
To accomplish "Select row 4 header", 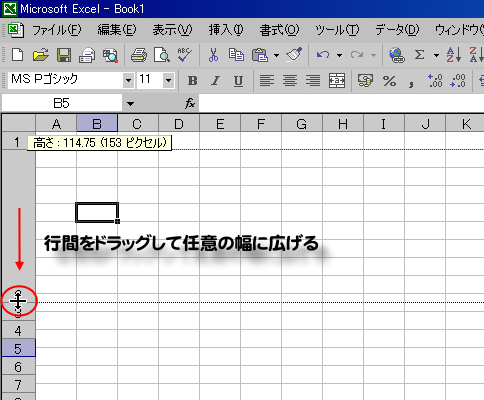I will [x=18, y=330].
